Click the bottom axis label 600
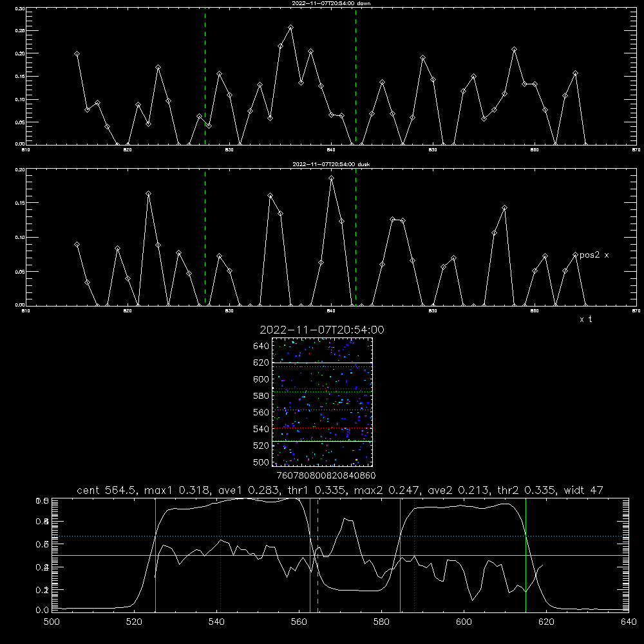This screenshot has width=644, height=644. point(464,622)
